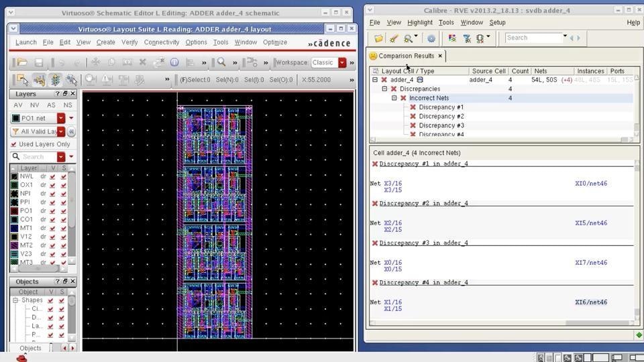Click Align icon in layout toolbar

pos(190,62)
